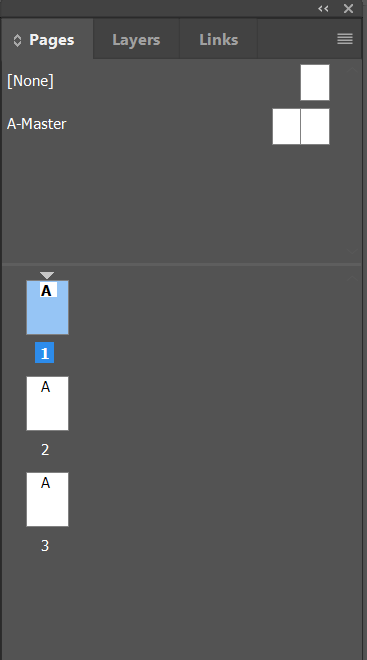The width and height of the screenshot is (367, 660).
Task: Click the page number 1 label
Action: [x=45, y=353]
